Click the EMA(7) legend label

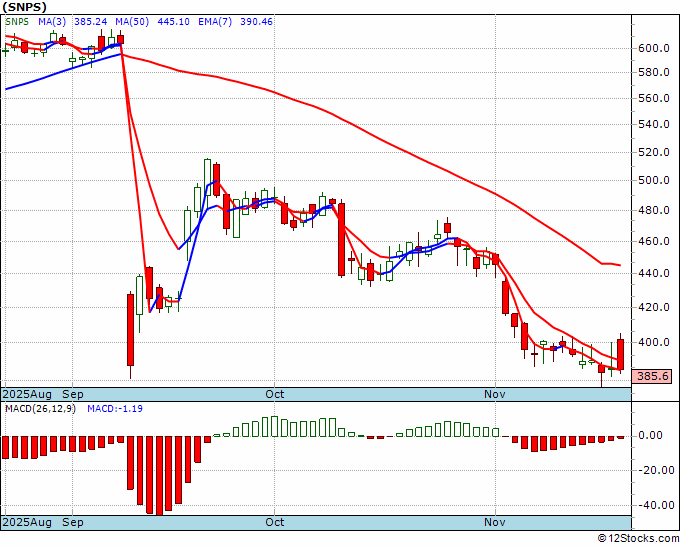click(215, 22)
